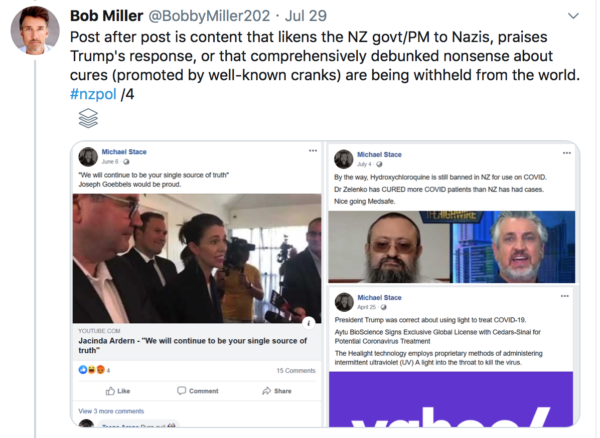Click the Share arrow button
The image size is (600, 438).
(277, 391)
